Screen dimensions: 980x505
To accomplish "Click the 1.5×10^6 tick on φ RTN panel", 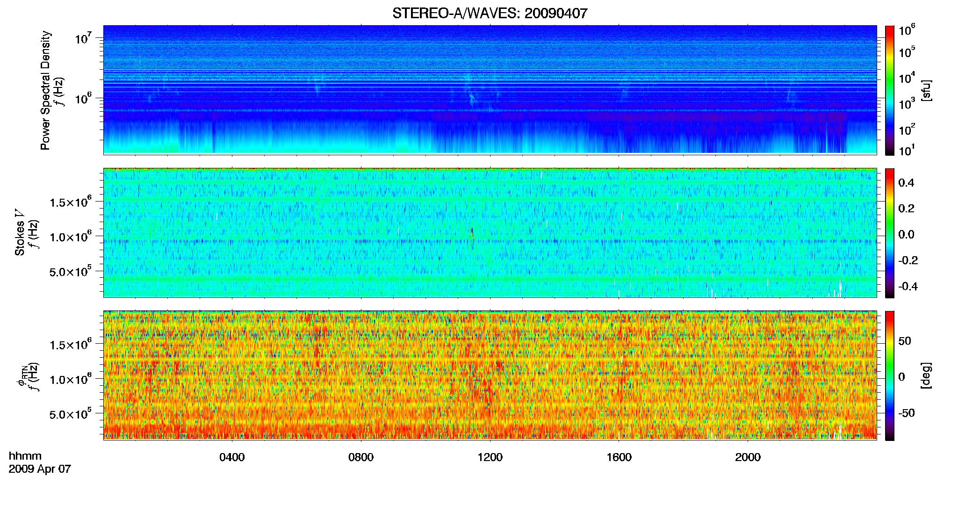I will point(71,344).
